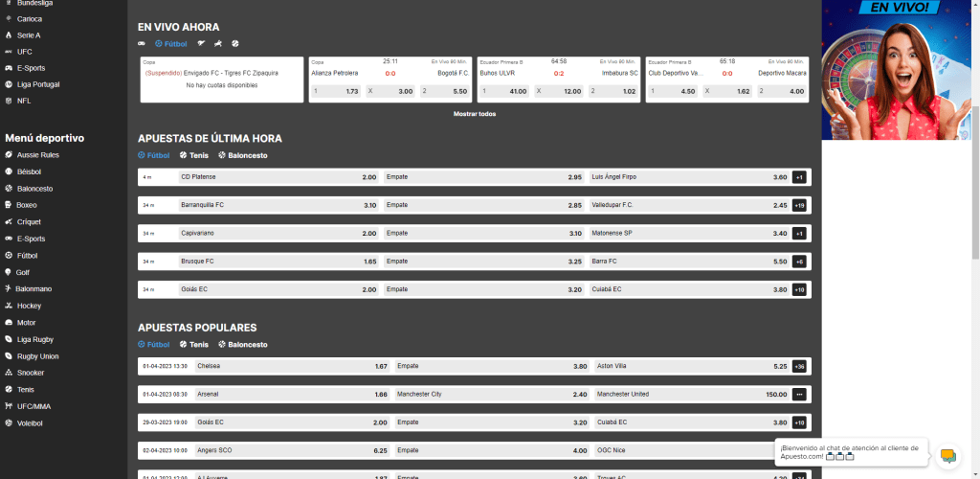Screen dimensions: 980x479
Task: Expand +36 markets for Chelsea match
Action: 799,366
